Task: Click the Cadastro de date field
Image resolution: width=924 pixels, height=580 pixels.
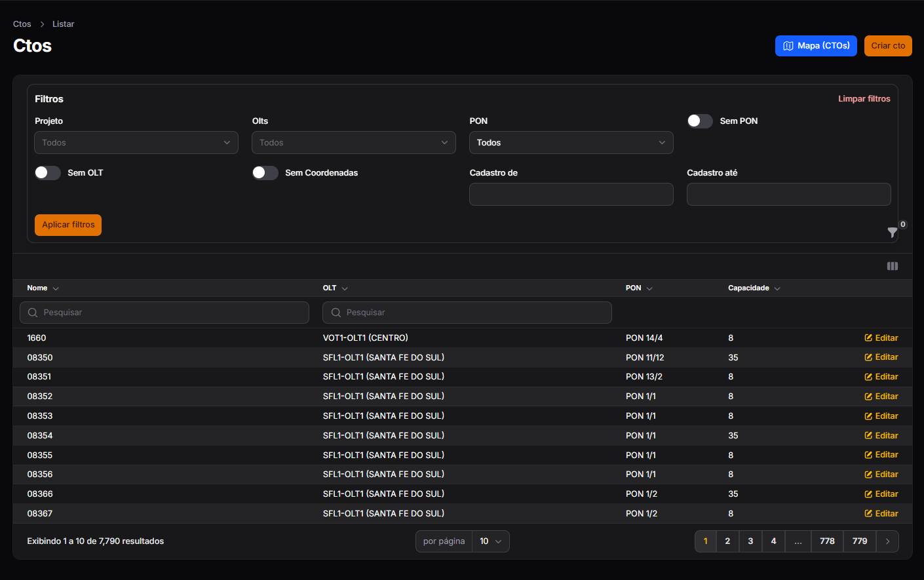Action: (571, 195)
